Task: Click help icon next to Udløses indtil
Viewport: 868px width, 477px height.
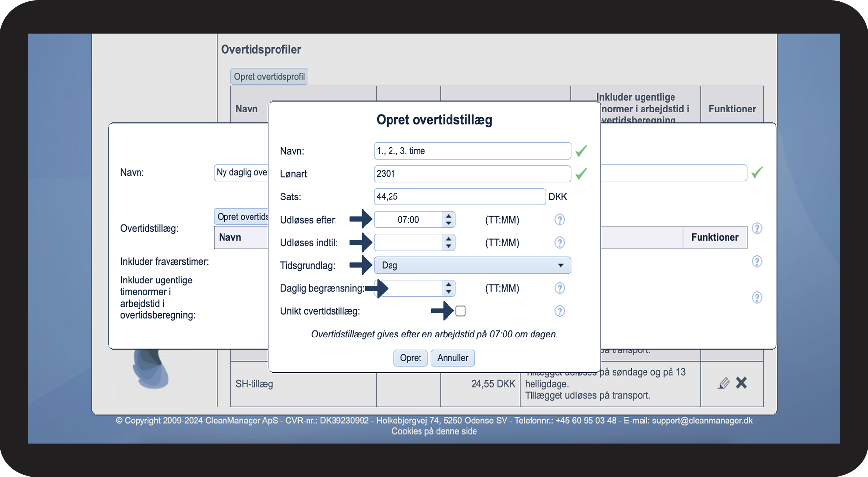Action: pos(560,243)
